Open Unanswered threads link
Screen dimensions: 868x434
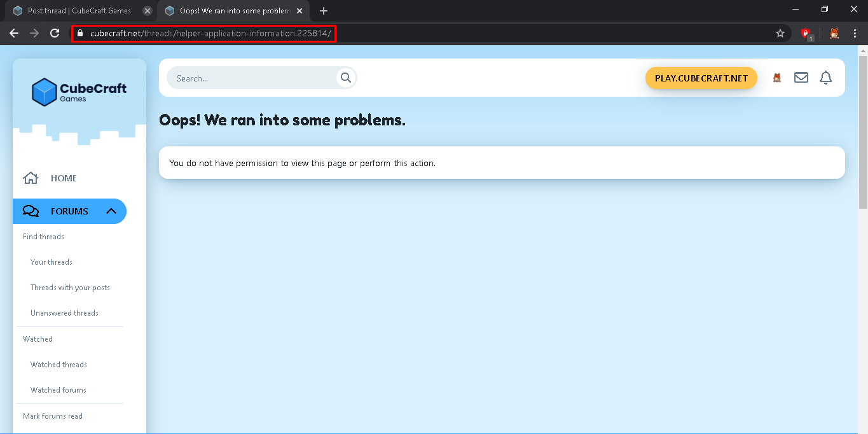(x=64, y=313)
